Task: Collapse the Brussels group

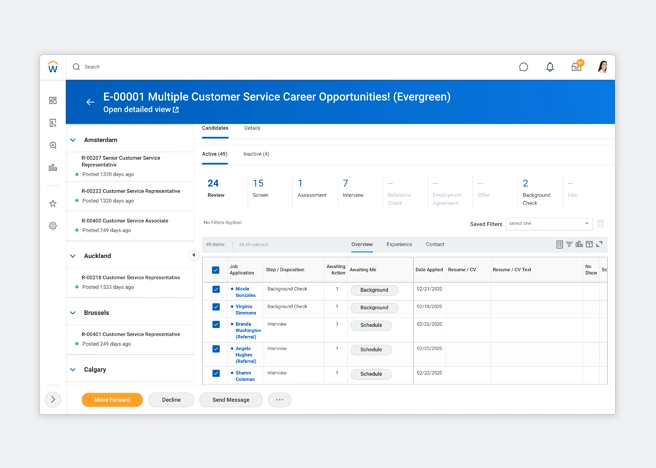Action: coord(73,313)
